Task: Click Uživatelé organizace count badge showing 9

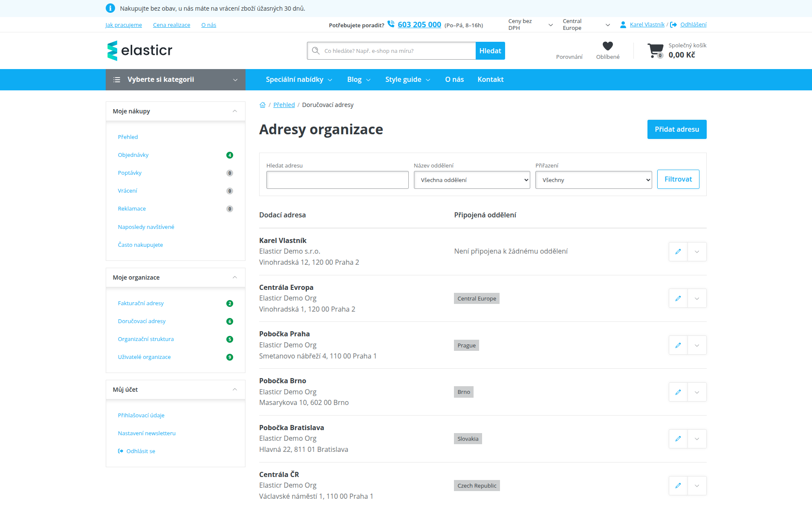Action: 230,357
